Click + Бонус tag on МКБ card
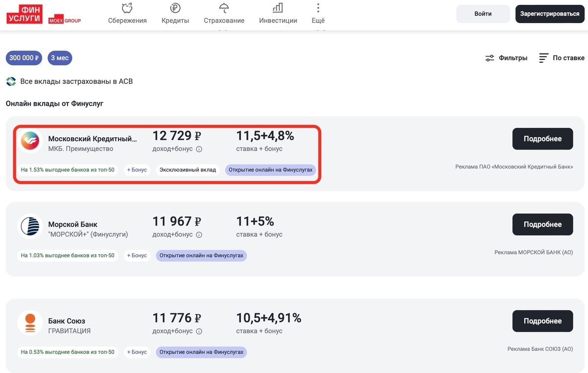Screen dimensions: 588x373 click(137, 170)
